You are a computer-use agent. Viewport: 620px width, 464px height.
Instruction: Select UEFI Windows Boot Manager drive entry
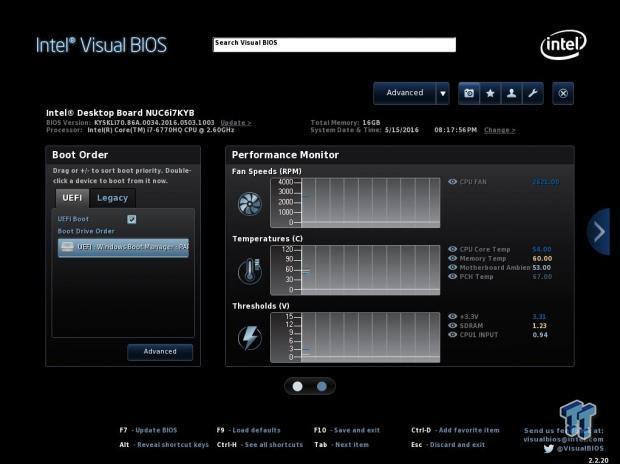[x=123, y=247]
